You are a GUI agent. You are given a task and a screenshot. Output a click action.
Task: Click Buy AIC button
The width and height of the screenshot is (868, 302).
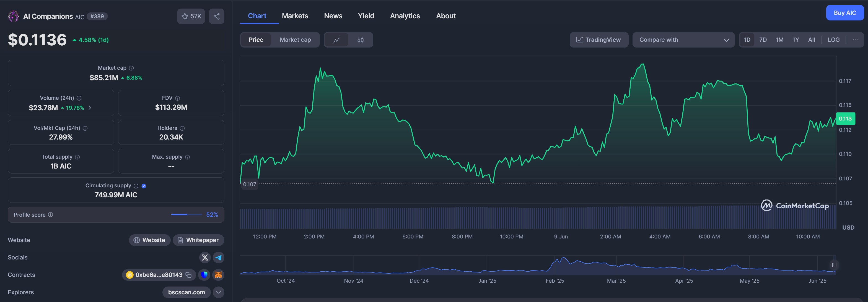845,13
